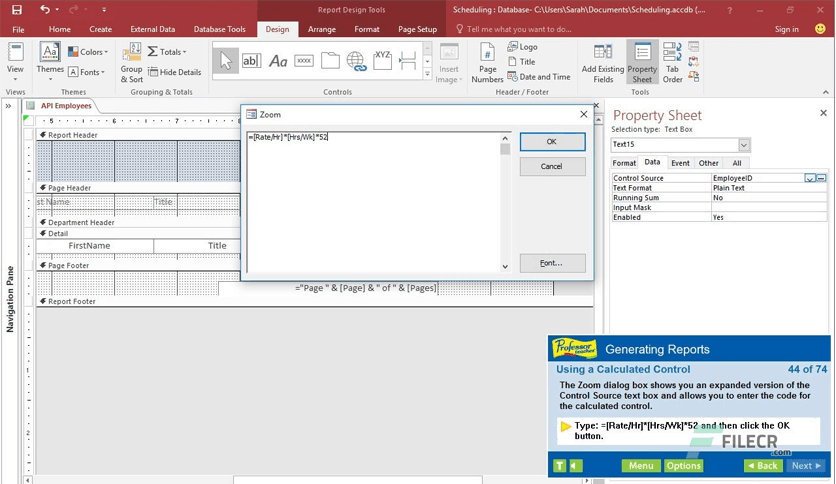Click Cancel in the Zoom dialog
Screen dimensions: 836x484
(552, 166)
